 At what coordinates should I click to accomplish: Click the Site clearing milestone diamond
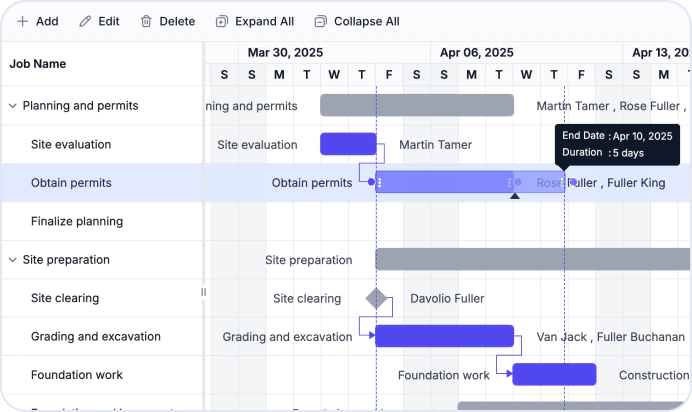(x=376, y=299)
